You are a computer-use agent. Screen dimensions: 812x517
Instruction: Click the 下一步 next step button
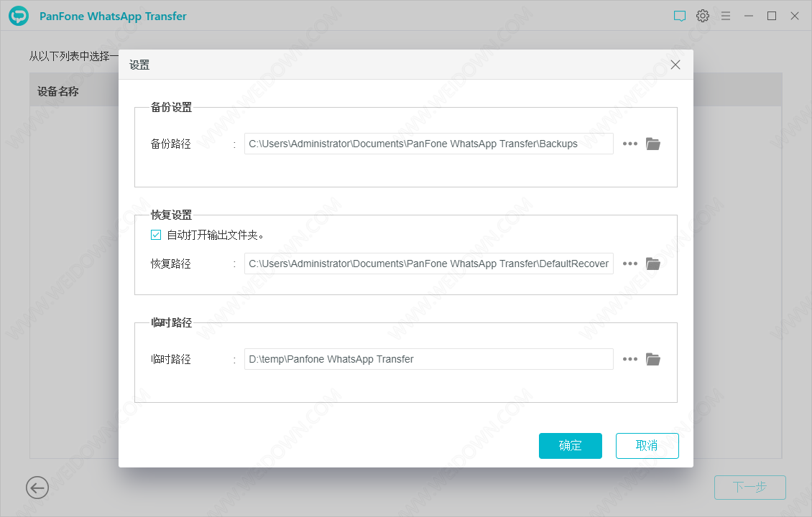(750, 488)
